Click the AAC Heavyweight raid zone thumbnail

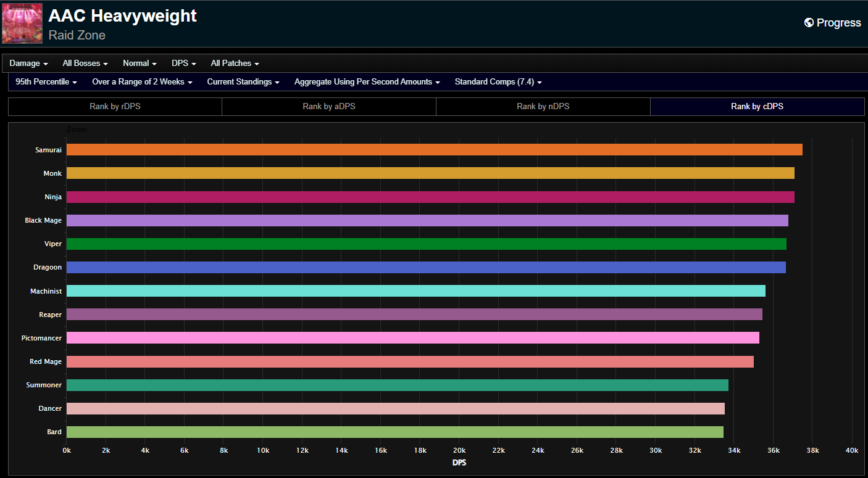22,23
